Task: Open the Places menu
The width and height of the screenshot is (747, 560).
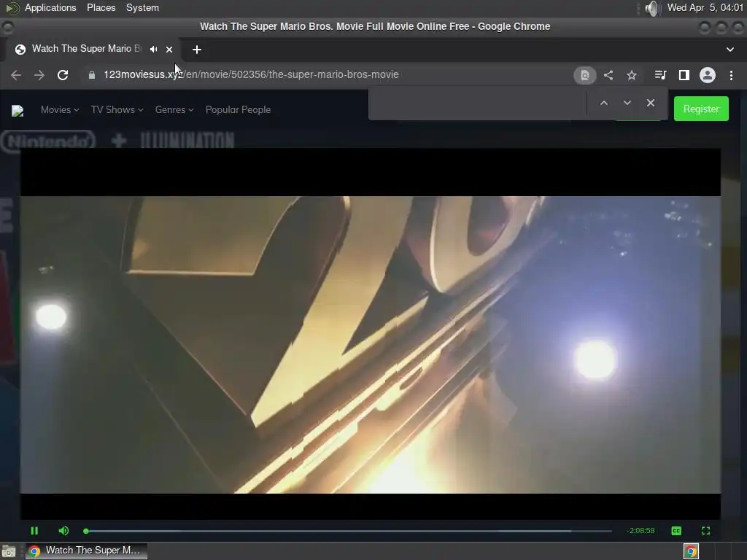Action: tap(101, 7)
